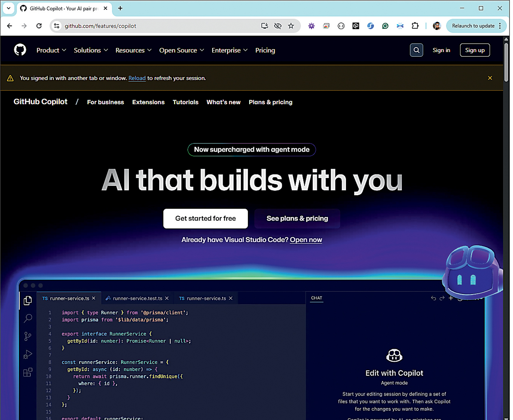
Task: Click Get started for free button
Action: [206, 219]
